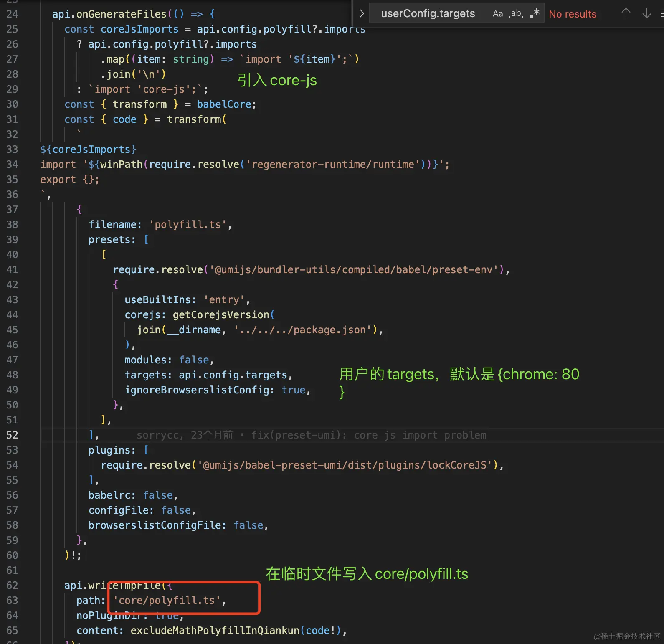Viewport: 664px width, 644px height.
Task: Click 'No results' label in find widget
Action: point(573,14)
